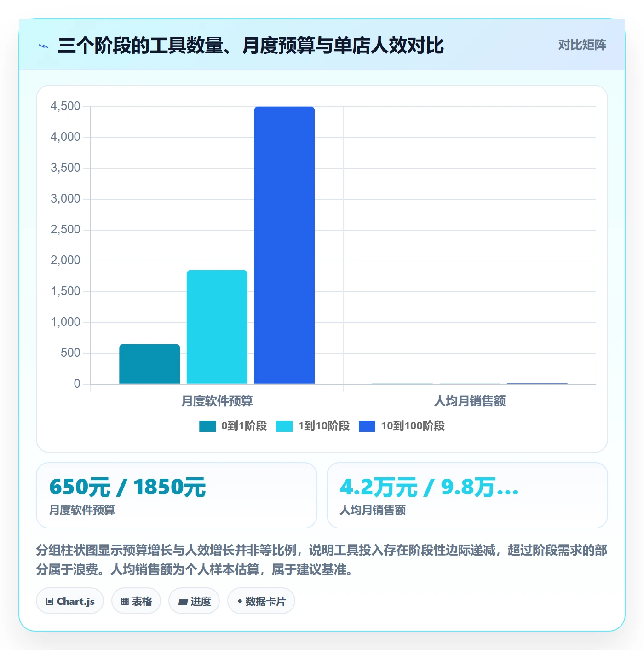Toggle the 1到10阶段 legend item
Screen dimensions: 644x650
[x=313, y=426]
